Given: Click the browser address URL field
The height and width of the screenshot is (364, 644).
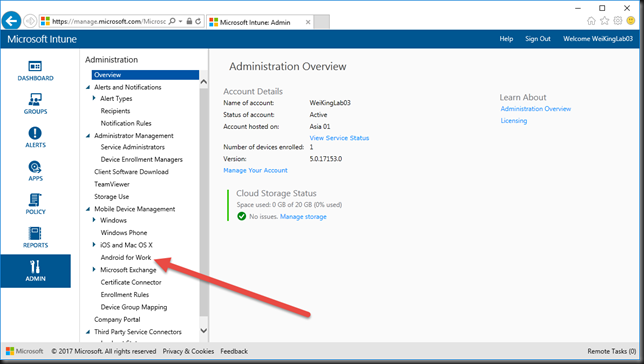Looking at the screenshot, I should point(108,21).
